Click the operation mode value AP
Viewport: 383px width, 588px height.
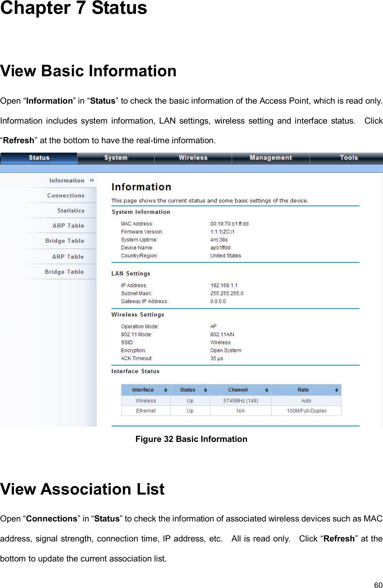pyautogui.click(x=214, y=326)
